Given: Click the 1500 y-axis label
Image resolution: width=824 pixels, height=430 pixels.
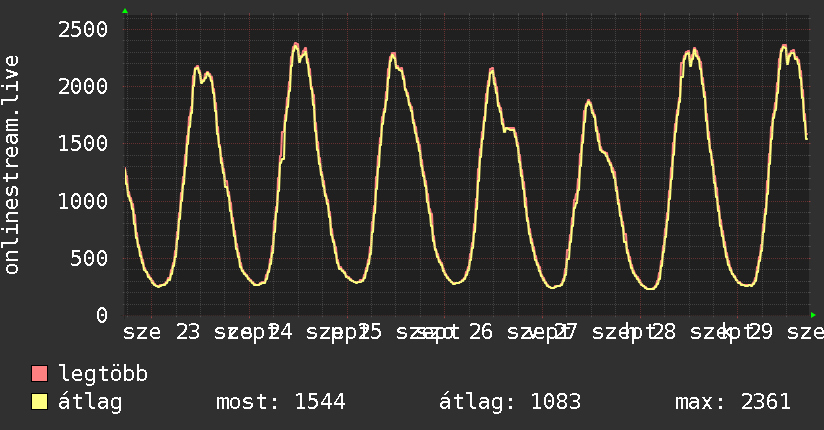Looking at the screenshot, I should [83, 144].
